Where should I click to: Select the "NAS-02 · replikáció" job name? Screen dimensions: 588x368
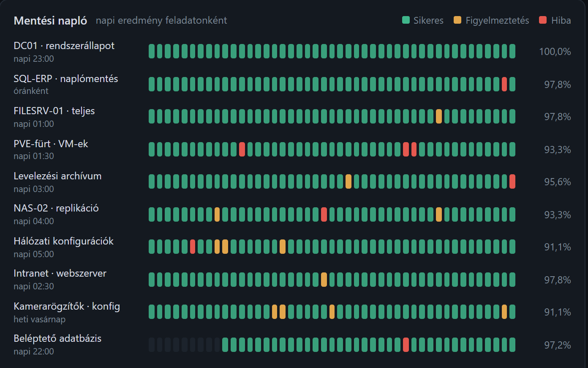(56, 208)
